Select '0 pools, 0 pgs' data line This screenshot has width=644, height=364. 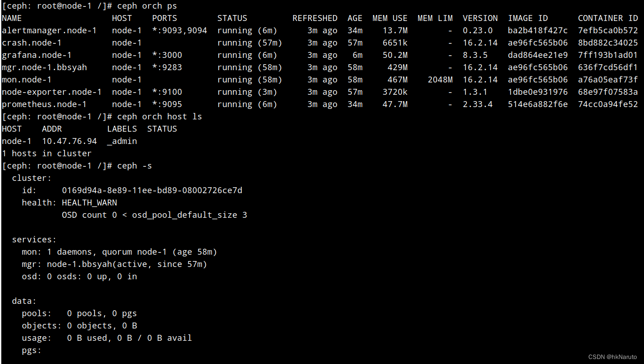click(102, 313)
